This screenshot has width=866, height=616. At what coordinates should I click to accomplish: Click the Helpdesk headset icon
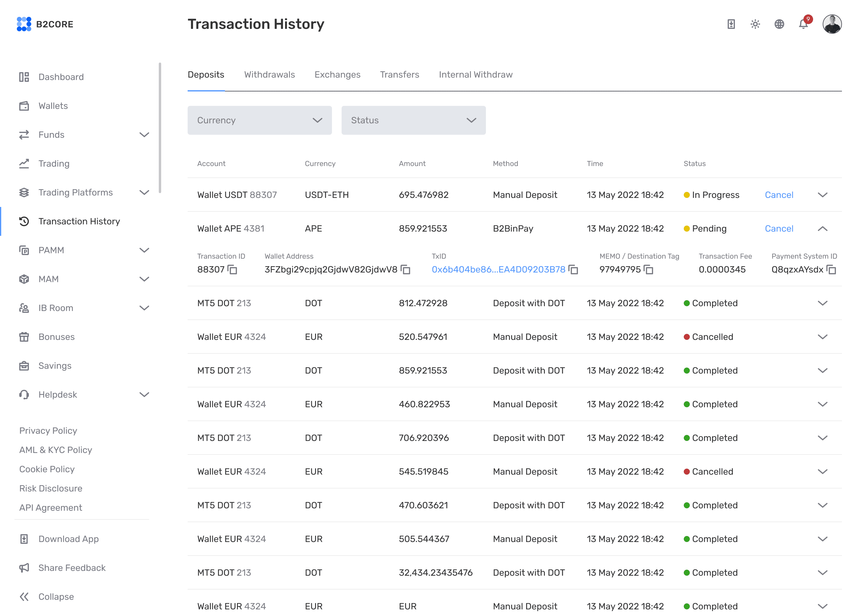pyautogui.click(x=24, y=395)
